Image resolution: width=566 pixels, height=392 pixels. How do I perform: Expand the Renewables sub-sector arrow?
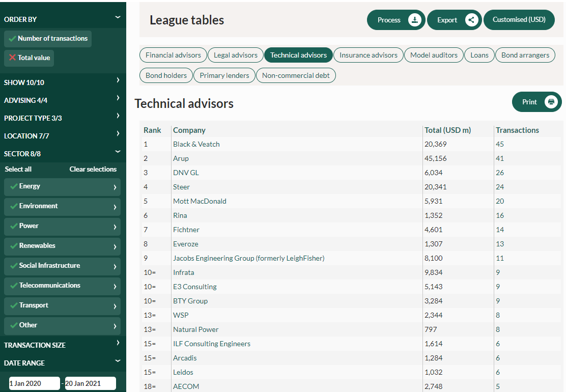click(x=115, y=247)
